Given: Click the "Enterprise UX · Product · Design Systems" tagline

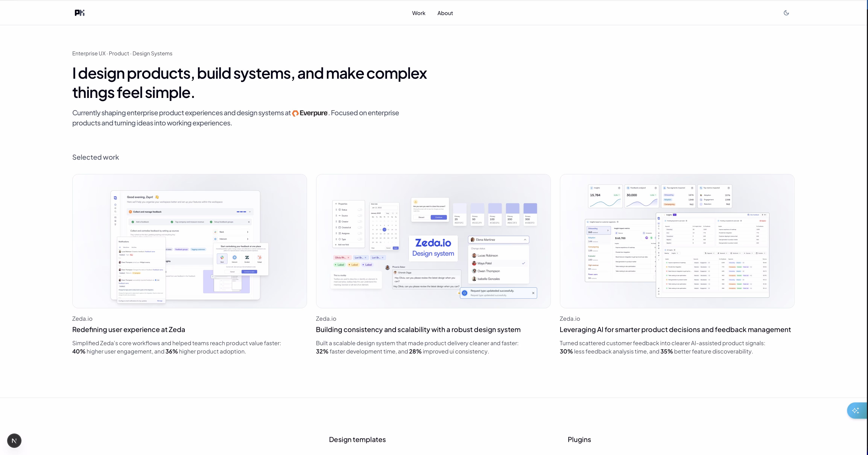Looking at the screenshot, I should click(x=122, y=54).
